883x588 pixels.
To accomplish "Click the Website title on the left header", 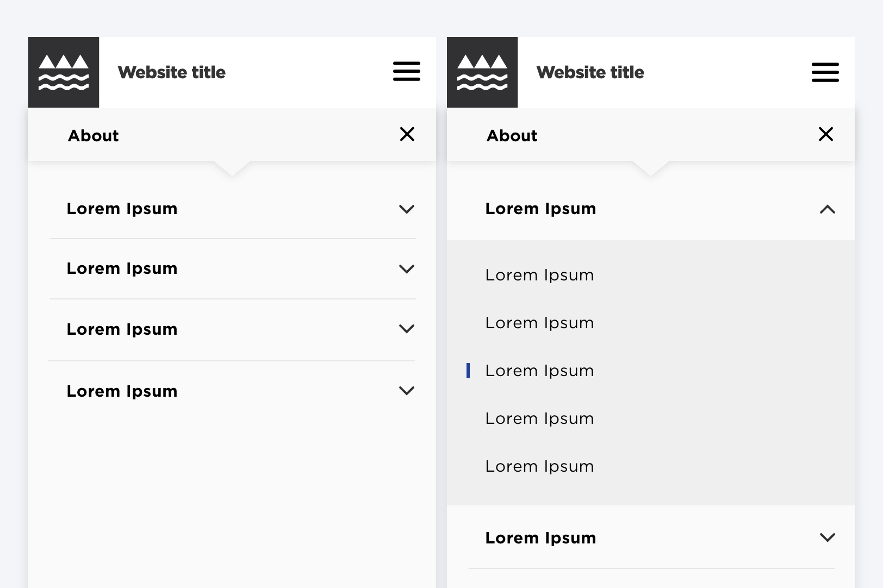I will point(171,72).
